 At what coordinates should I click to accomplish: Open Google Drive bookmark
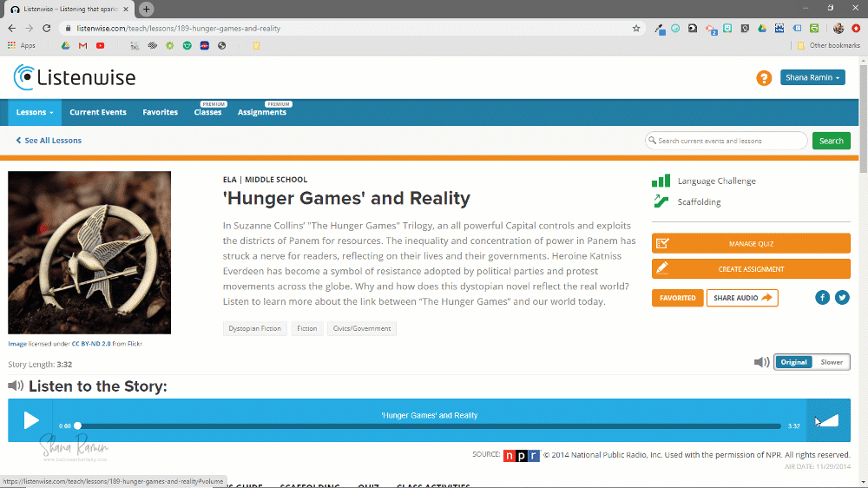tap(65, 45)
